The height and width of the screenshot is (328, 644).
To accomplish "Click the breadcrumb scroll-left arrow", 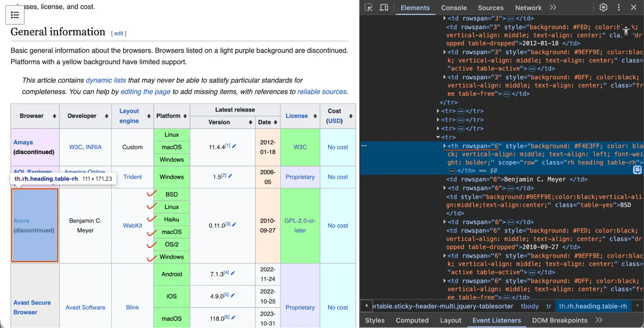I will (x=366, y=306).
